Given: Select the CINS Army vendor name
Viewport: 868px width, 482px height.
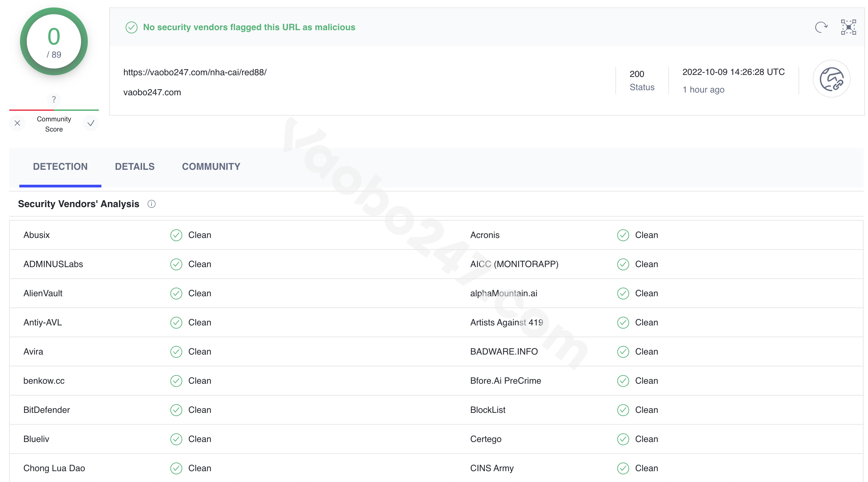Looking at the screenshot, I should tap(492, 468).
